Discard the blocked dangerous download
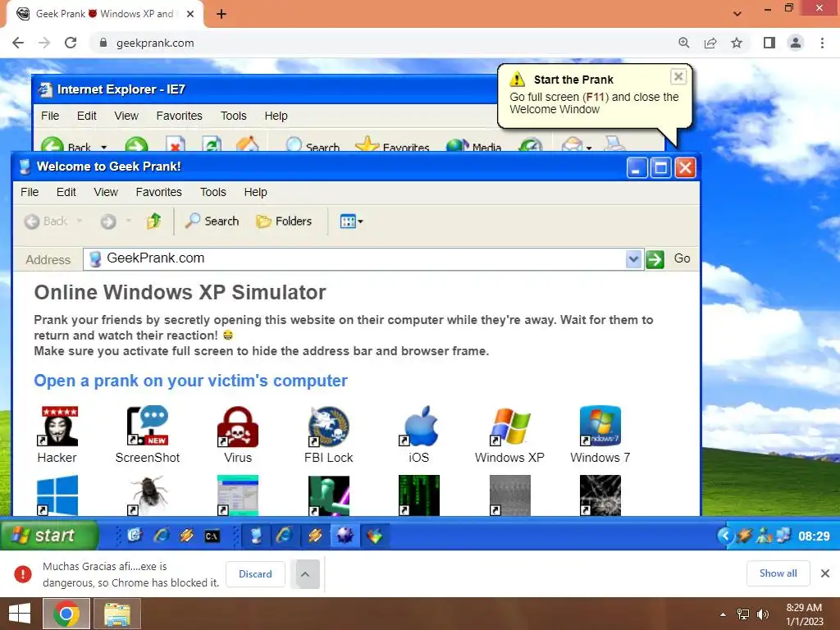 [255, 573]
